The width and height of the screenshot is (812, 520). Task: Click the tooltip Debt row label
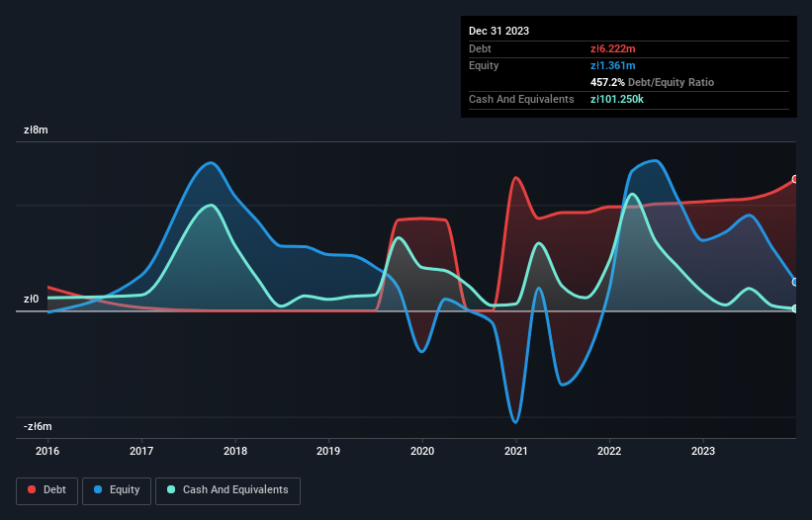(x=480, y=48)
